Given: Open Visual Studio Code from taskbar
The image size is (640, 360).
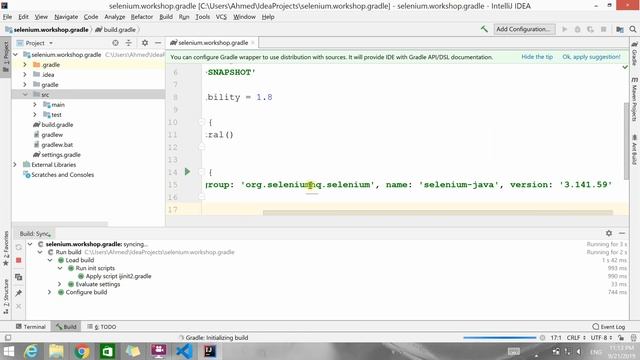Looking at the screenshot, I should click(184, 351).
